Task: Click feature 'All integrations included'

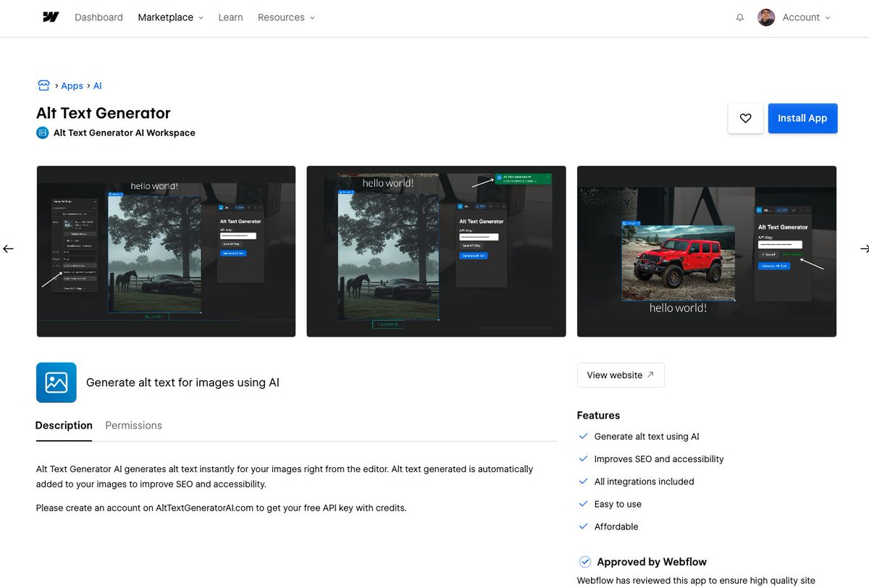Action: [x=644, y=482]
